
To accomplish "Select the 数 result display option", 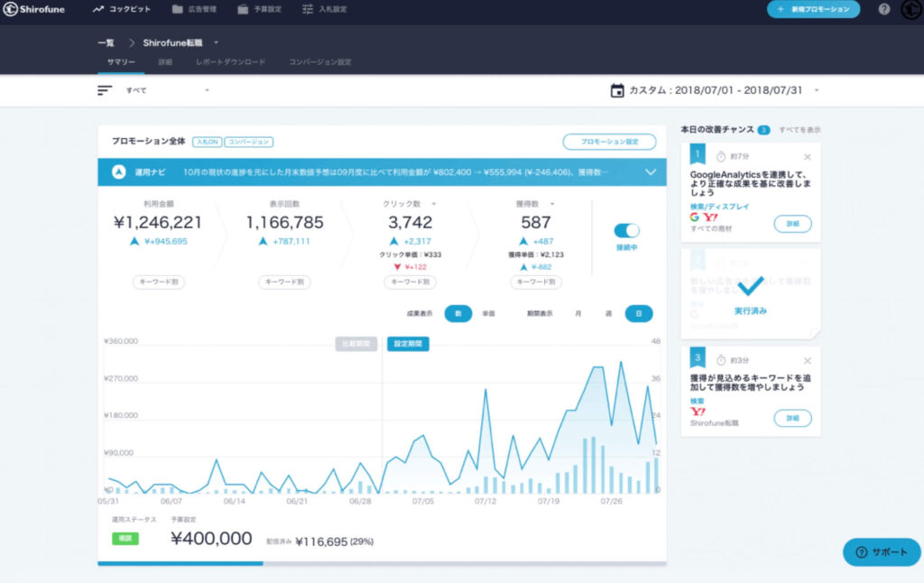I will (457, 313).
